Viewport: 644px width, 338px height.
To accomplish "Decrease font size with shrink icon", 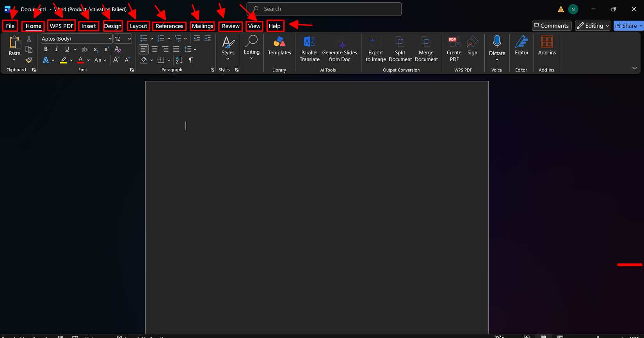I will pyautogui.click(x=127, y=60).
